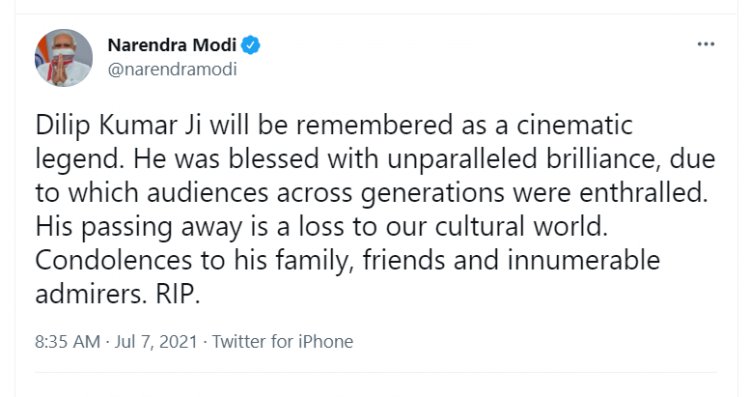
Task: Click the word "generations" in tweet text
Action: (432, 194)
